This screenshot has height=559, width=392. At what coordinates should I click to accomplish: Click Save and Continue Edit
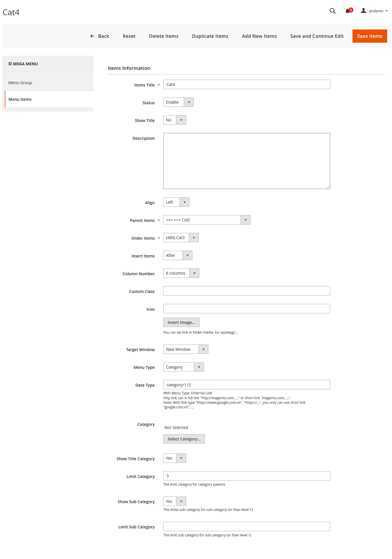click(317, 36)
